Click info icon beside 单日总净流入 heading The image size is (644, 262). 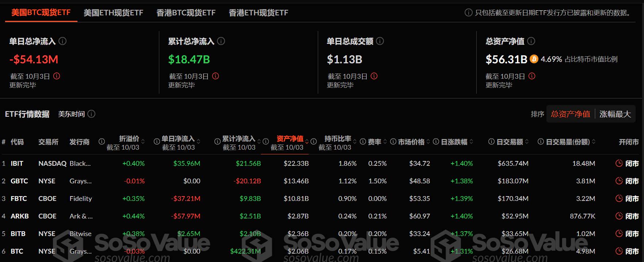62,41
